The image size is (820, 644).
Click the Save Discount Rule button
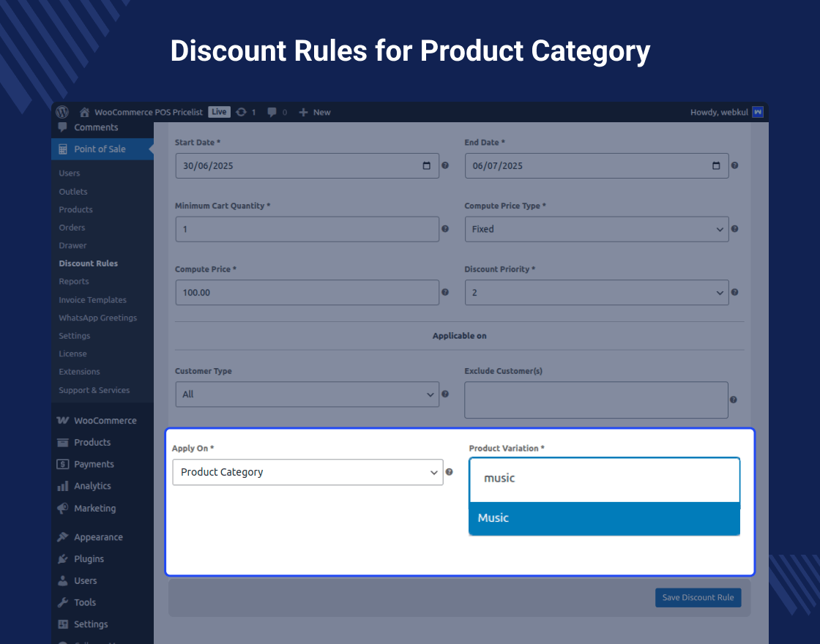point(698,598)
